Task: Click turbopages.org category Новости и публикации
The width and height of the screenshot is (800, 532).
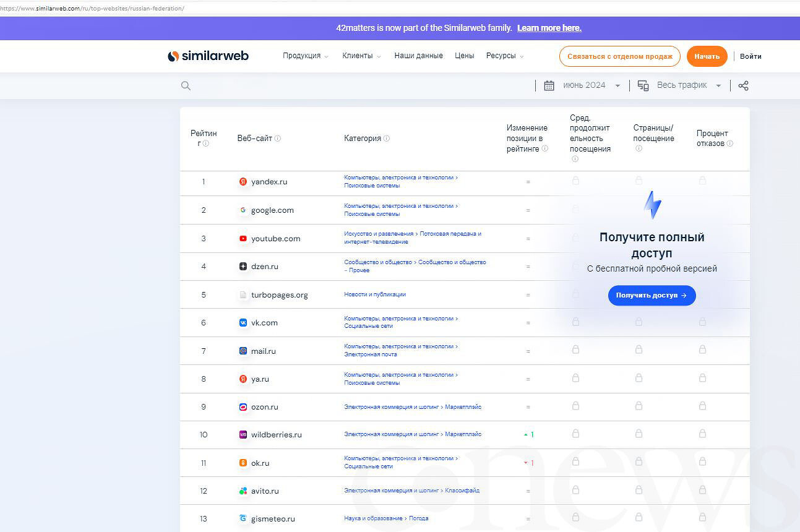Action: 375,294
